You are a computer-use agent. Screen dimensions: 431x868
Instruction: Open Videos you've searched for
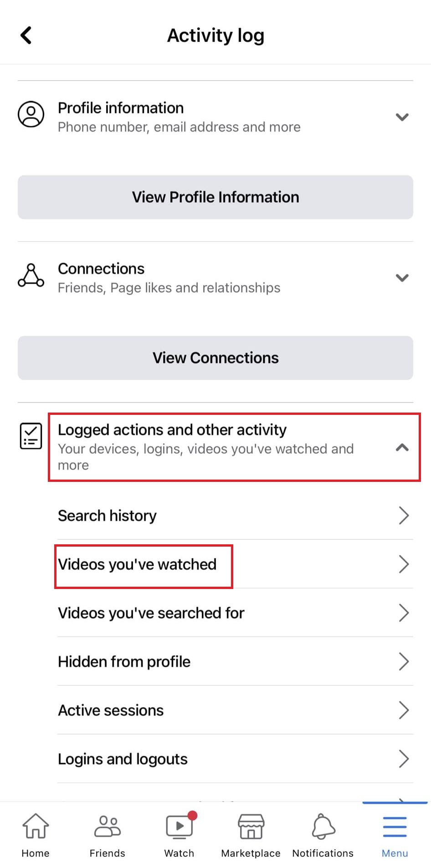[x=235, y=613]
